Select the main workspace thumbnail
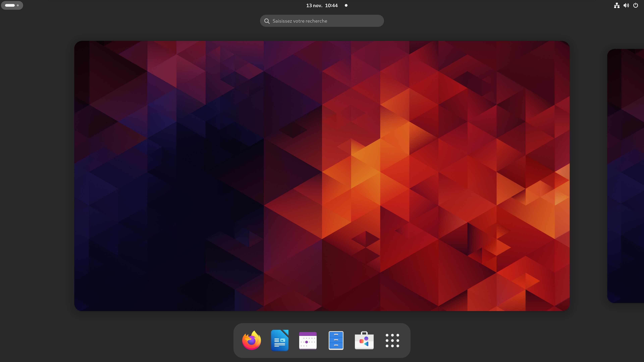The width and height of the screenshot is (644, 362). pos(322,176)
